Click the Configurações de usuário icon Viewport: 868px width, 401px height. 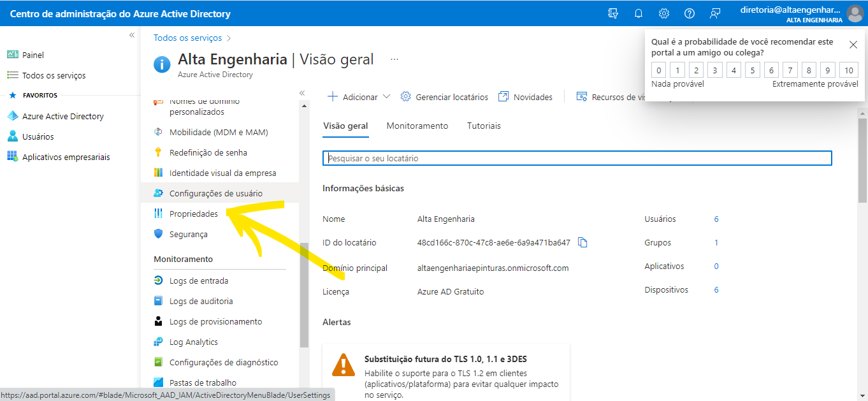pyautogui.click(x=159, y=193)
